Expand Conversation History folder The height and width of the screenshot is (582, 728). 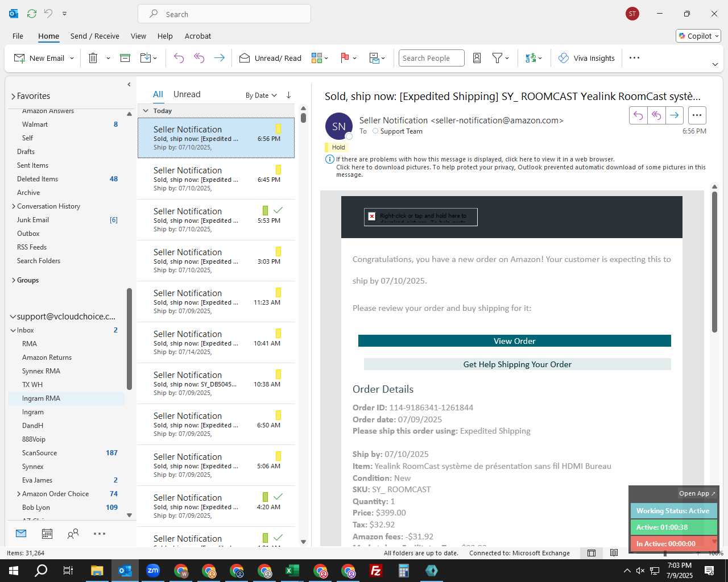[x=13, y=206]
